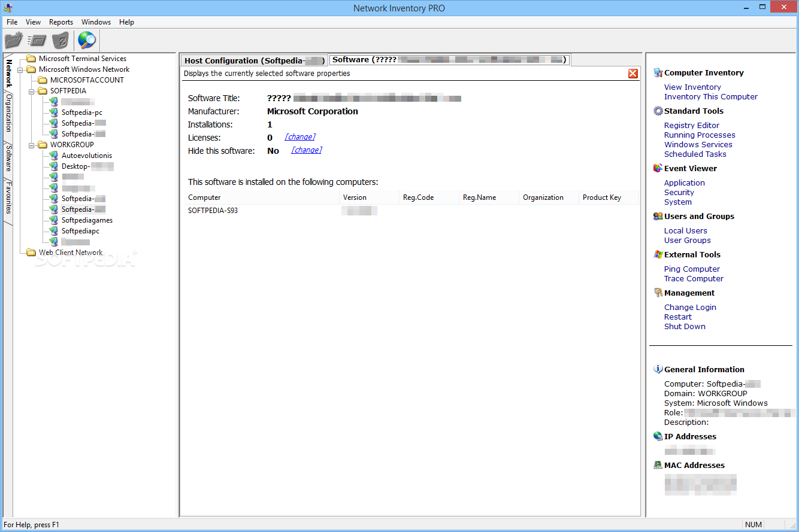Open the Windows Services link
The width and height of the screenshot is (799, 532).
click(x=698, y=144)
